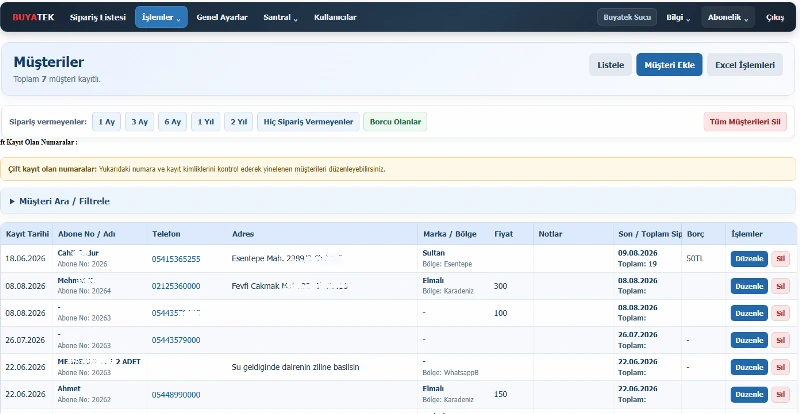
Task: Click Düzenle for Abone No 2026 row
Action: pyautogui.click(x=749, y=259)
